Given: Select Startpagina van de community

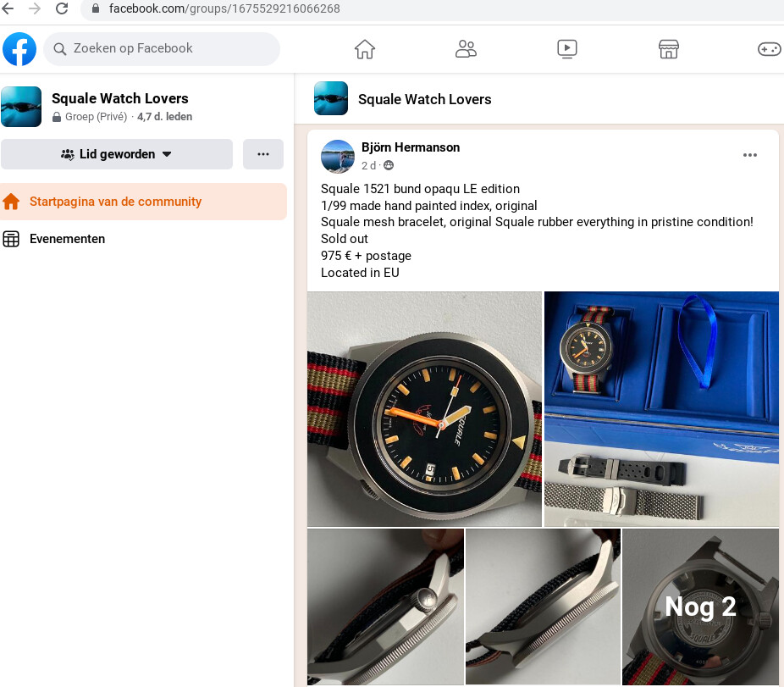Looking at the screenshot, I should [x=143, y=202].
